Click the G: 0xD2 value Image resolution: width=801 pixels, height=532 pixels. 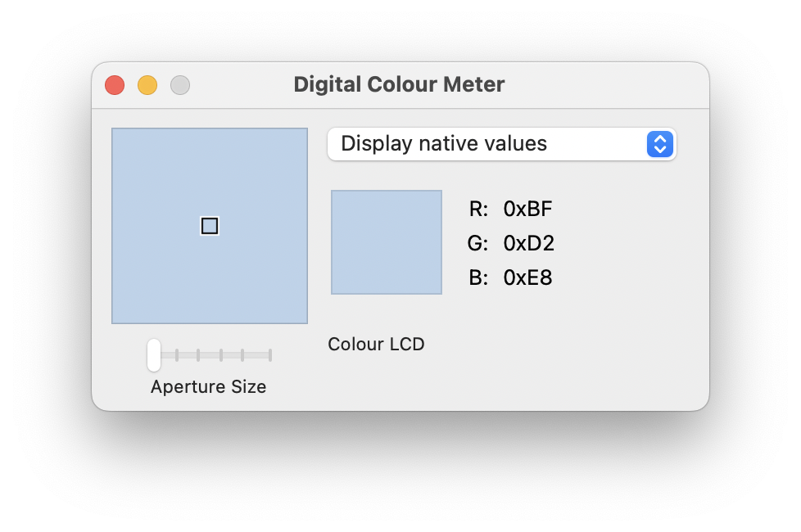tap(527, 243)
